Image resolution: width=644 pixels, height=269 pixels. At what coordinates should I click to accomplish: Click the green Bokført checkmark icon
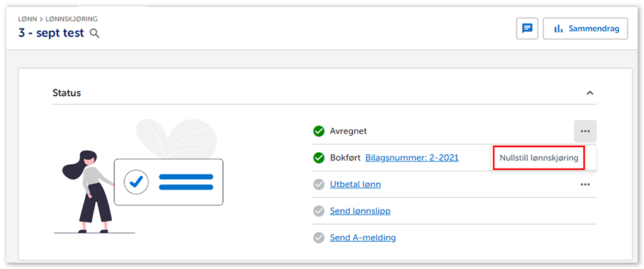(319, 158)
